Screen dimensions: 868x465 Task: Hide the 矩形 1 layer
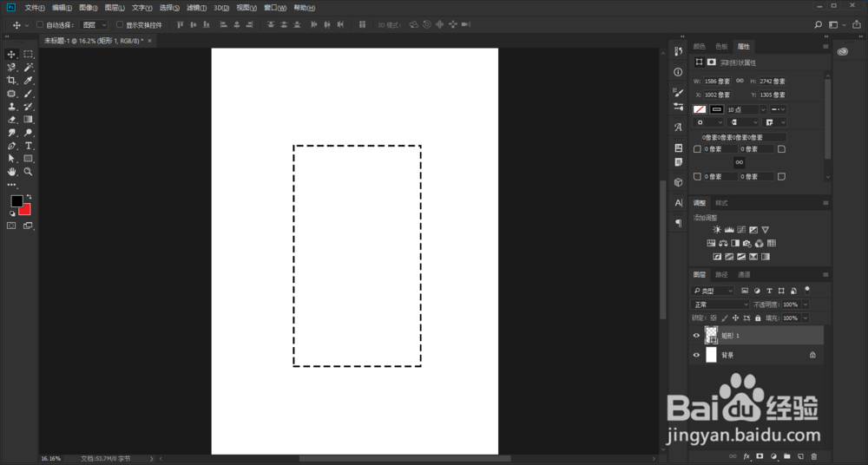pyautogui.click(x=696, y=336)
